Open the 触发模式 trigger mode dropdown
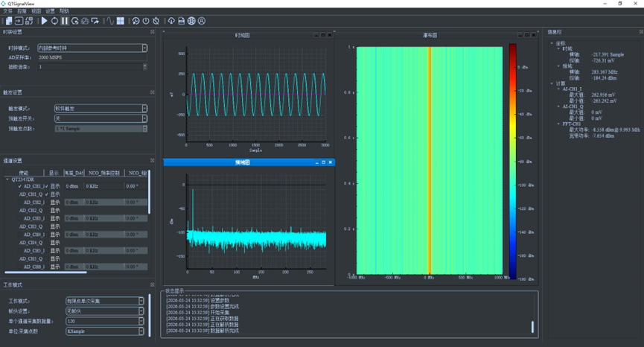 [x=101, y=108]
